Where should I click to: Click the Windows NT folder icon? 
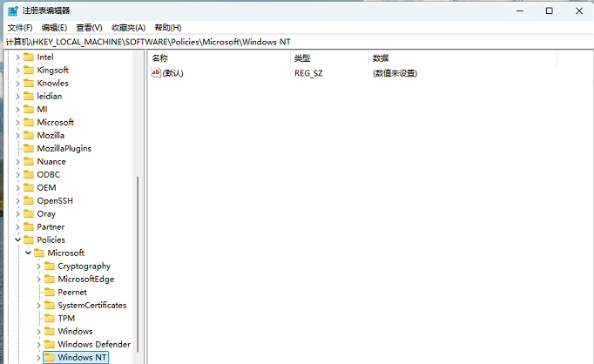pos(50,357)
